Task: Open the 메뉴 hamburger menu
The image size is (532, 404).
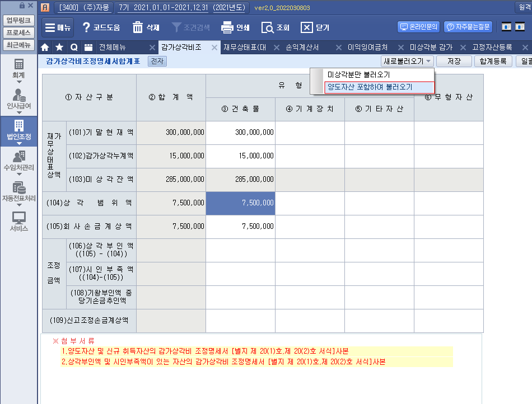Action: (x=58, y=27)
